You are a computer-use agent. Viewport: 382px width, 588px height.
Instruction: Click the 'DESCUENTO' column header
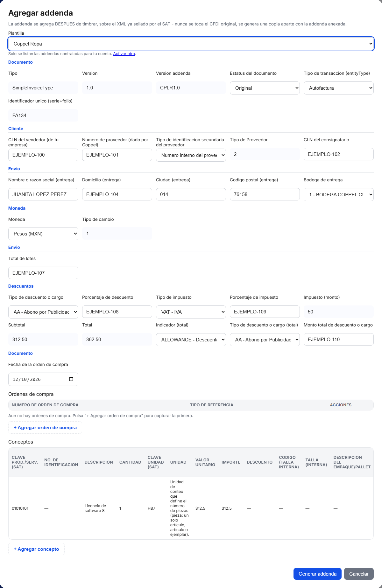tap(260, 462)
